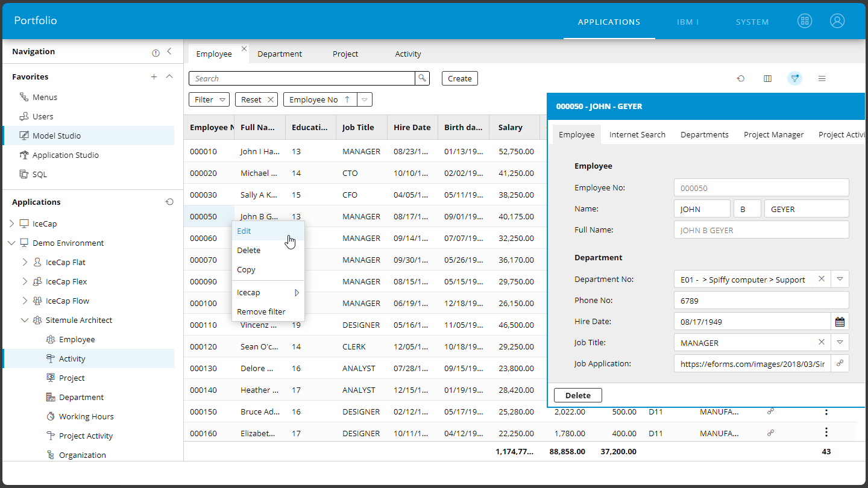The height and width of the screenshot is (488, 868).
Task: Open the hamburger menu icon
Action: click(822, 78)
